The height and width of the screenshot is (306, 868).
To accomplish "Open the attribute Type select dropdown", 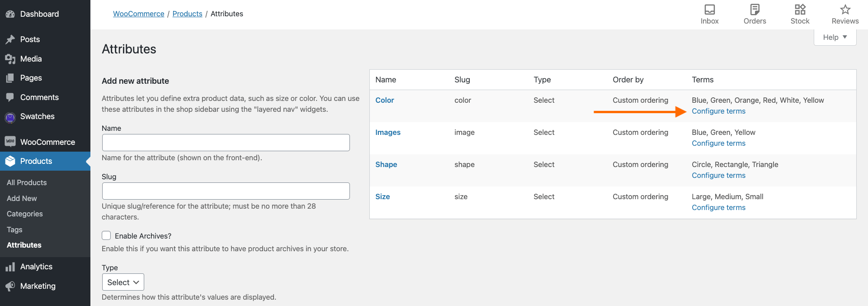I will [123, 282].
